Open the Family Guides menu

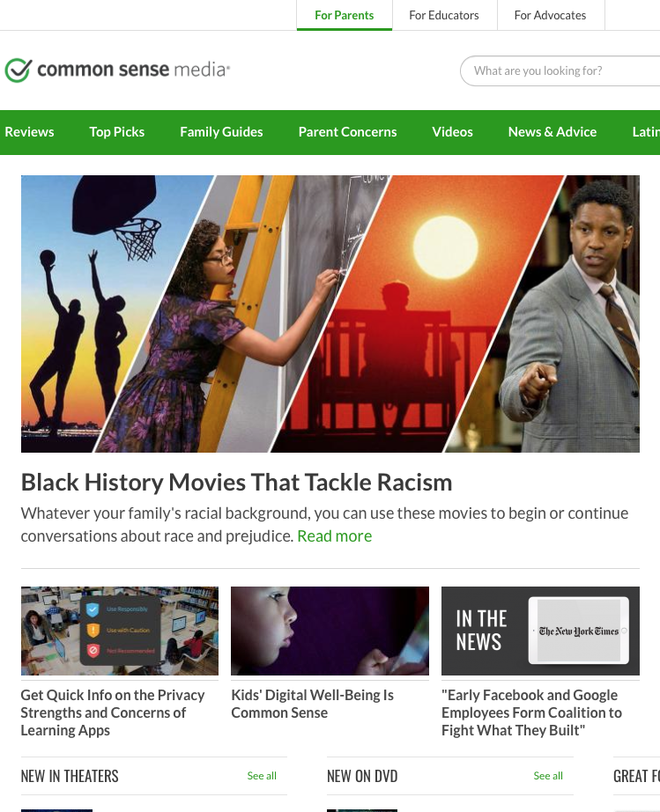(221, 132)
